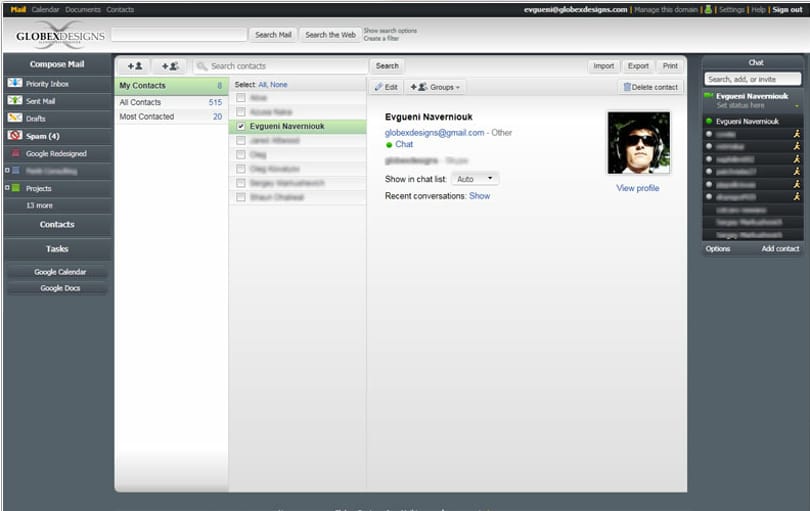Open Documents in the top bar
Viewport: 810px width, 511px height.
[83, 9]
